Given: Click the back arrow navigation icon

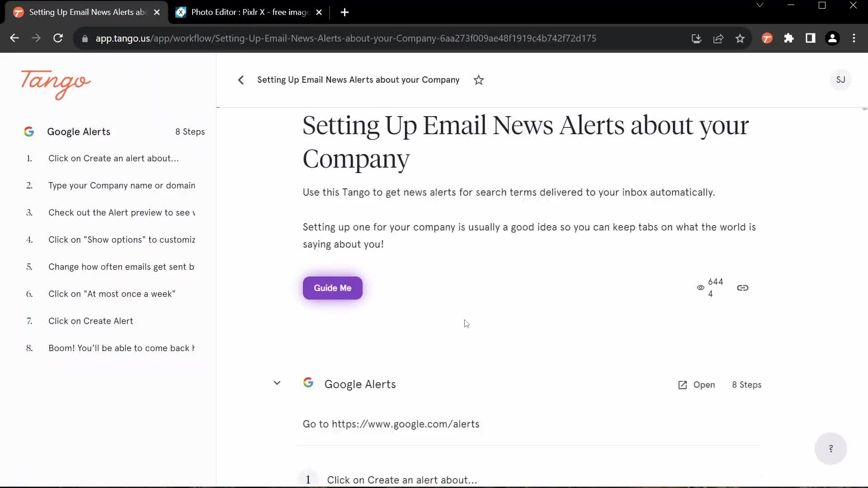Looking at the screenshot, I should pos(241,79).
